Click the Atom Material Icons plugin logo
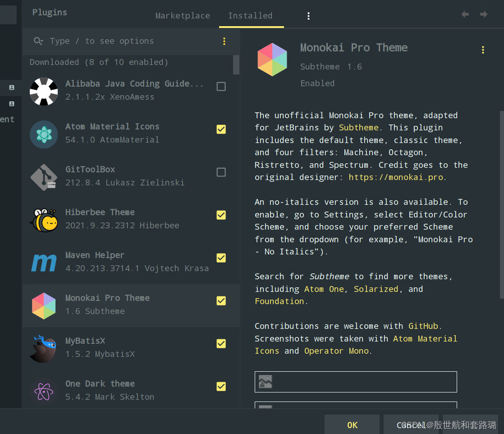Screen dimensions: 504x434 coord(44,134)
